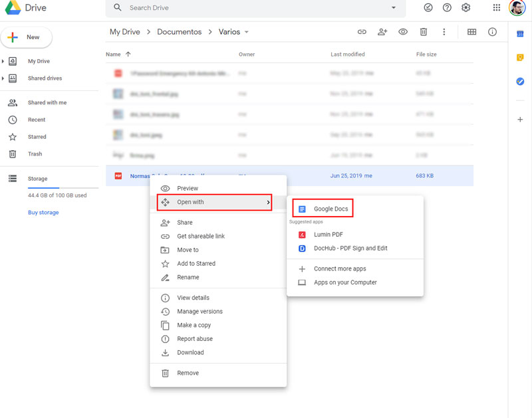Choose Google Docs from the submenu
Image resolution: width=532 pixels, height=418 pixels.
331,209
